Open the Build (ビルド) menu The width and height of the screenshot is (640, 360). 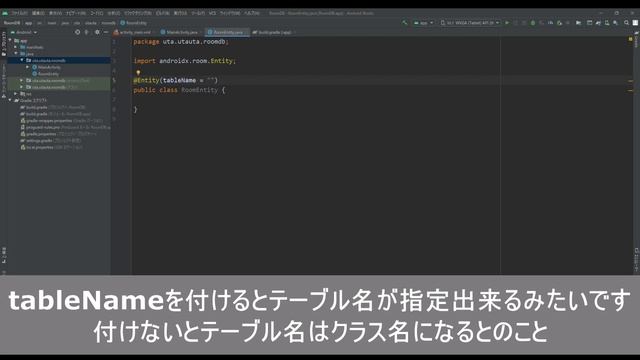pos(162,13)
